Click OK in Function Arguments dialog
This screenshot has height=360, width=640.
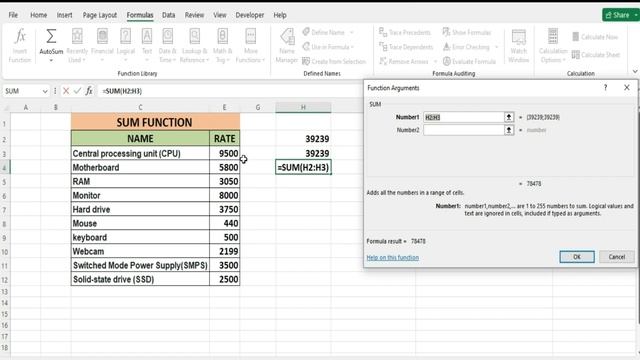(577, 257)
